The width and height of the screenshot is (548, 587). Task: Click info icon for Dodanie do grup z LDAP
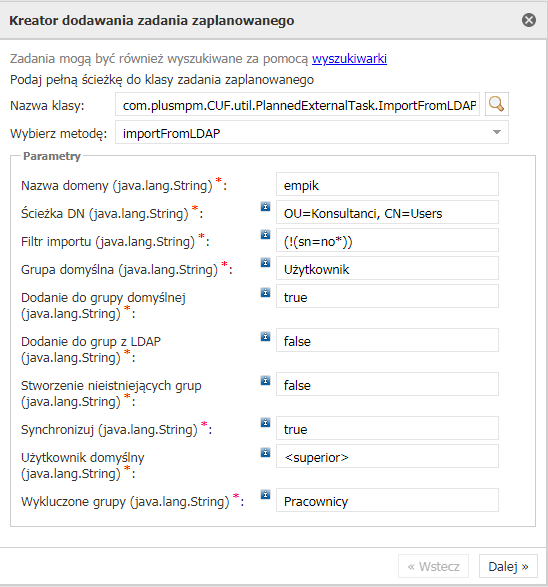tap(265, 336)
